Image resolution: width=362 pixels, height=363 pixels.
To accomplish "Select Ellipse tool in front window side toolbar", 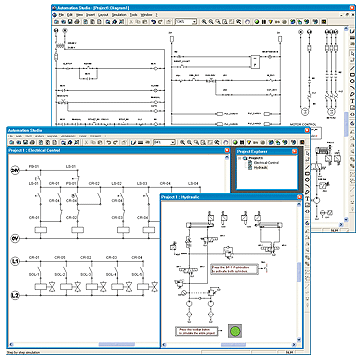I will tap(307, 179).
